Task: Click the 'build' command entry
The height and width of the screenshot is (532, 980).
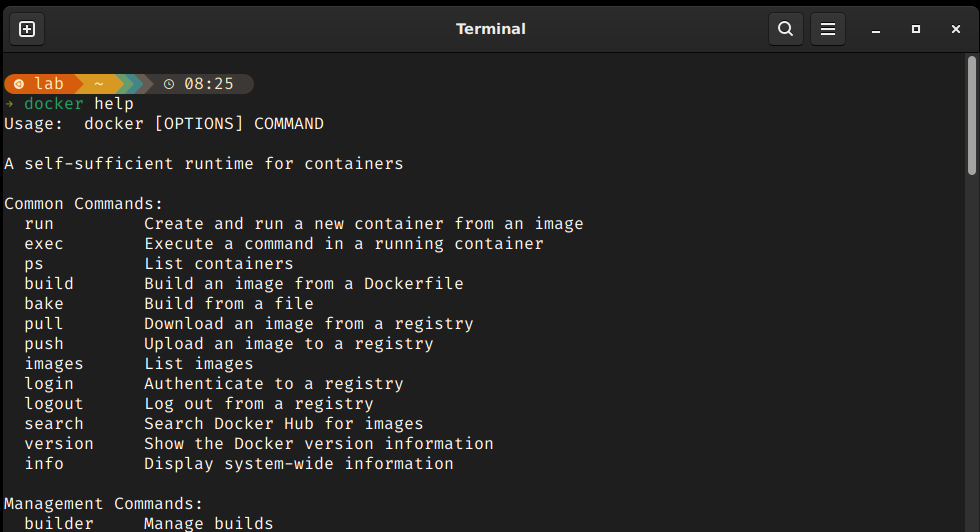Action: 49,283
